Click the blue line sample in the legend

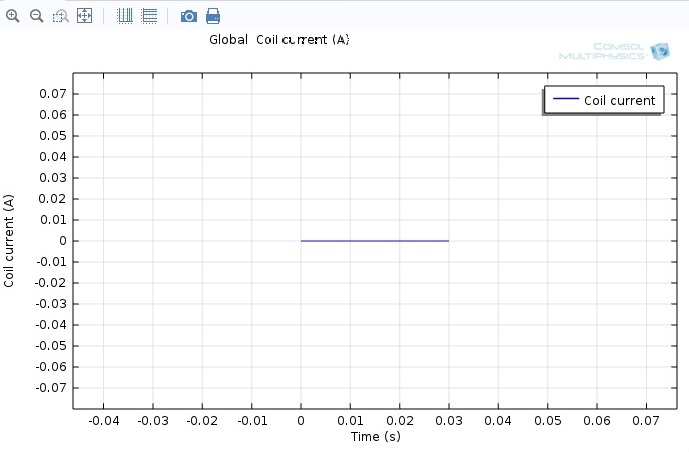click(565, 100)
